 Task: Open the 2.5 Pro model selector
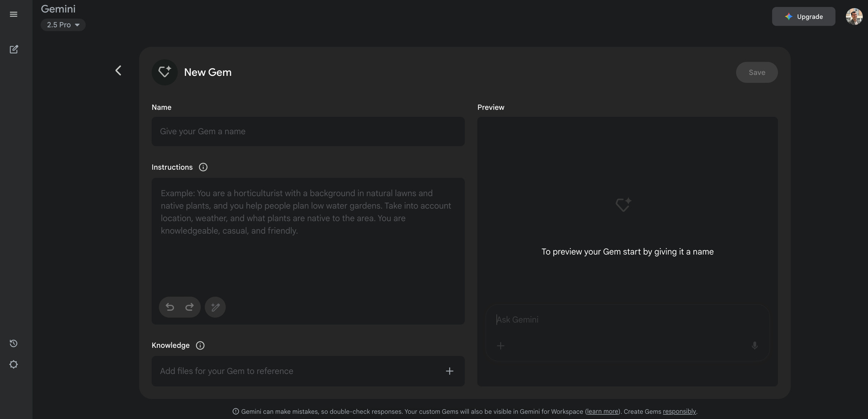[x=63, y=25]
